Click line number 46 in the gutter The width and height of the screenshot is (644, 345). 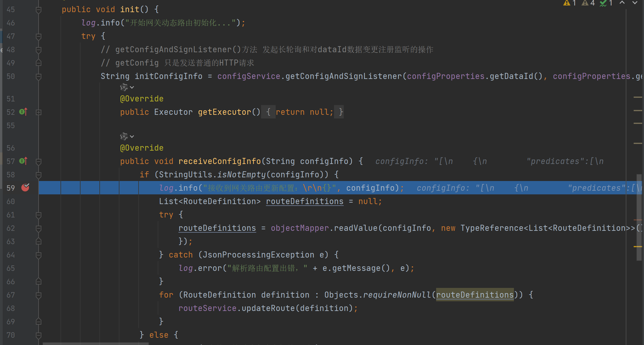pyautogui.click(x=11, y=23)
